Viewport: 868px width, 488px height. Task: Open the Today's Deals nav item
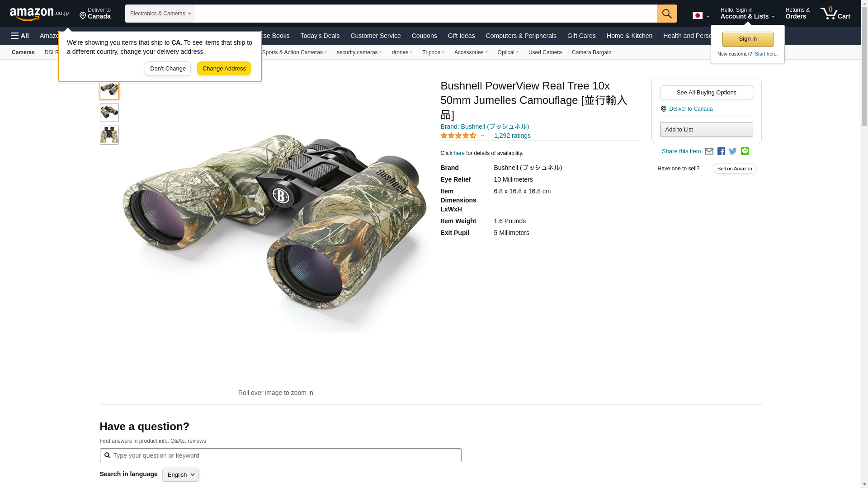(320, 36)
